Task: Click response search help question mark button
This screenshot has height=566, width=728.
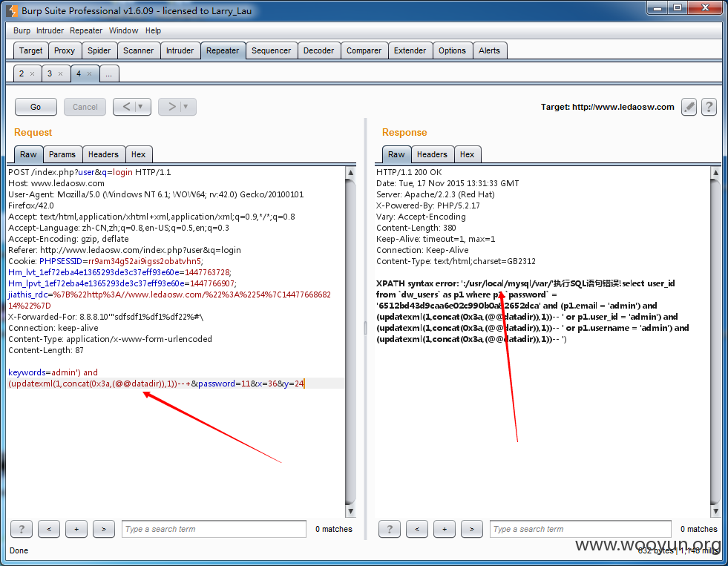Action: 389,529
